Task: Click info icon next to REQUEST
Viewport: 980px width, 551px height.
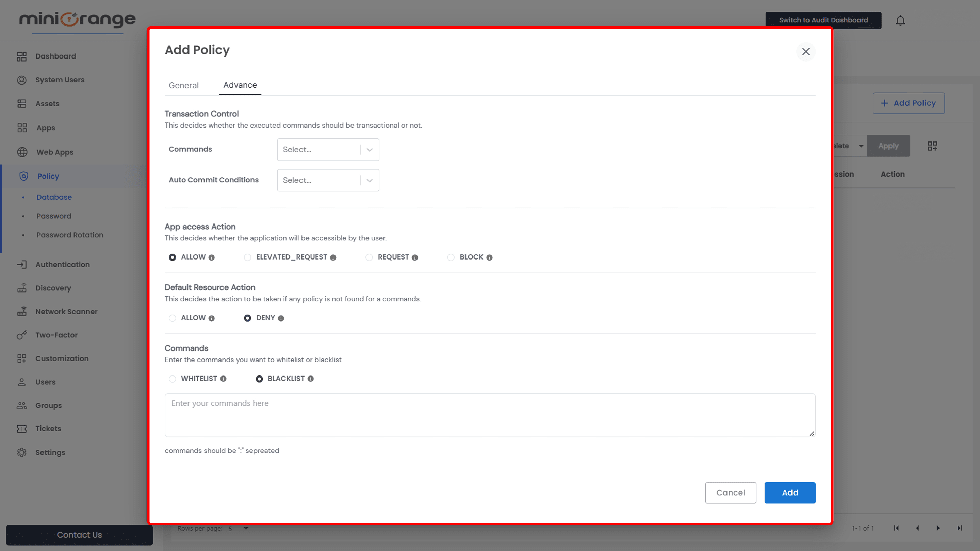Action: click(x=415, y=257)
